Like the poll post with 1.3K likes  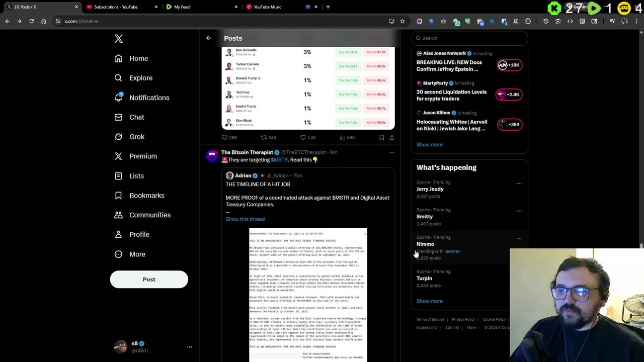(x=308, y=137)
